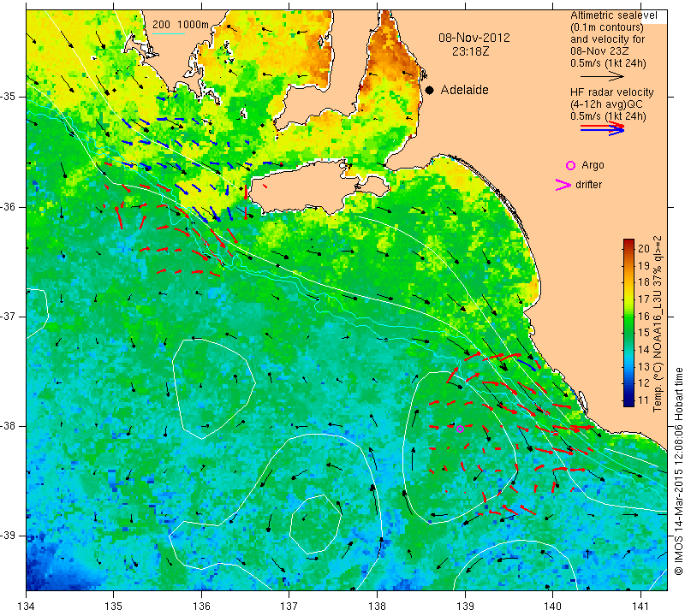Click the '(4-12h avg)QC' legend text
This screenshot has height=616, width=685.
click(x=602, y=104)
